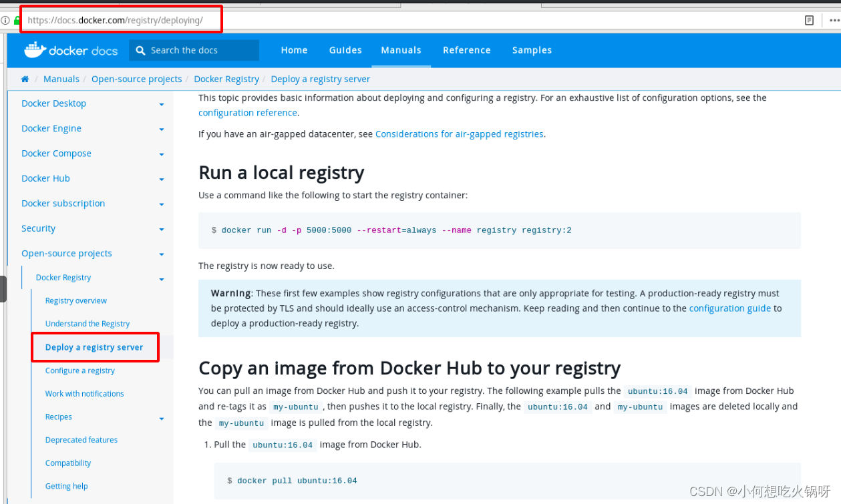Click the site information icon in the address bar
The width and height of the screenshot is (841, 504).
coord(5,20)
